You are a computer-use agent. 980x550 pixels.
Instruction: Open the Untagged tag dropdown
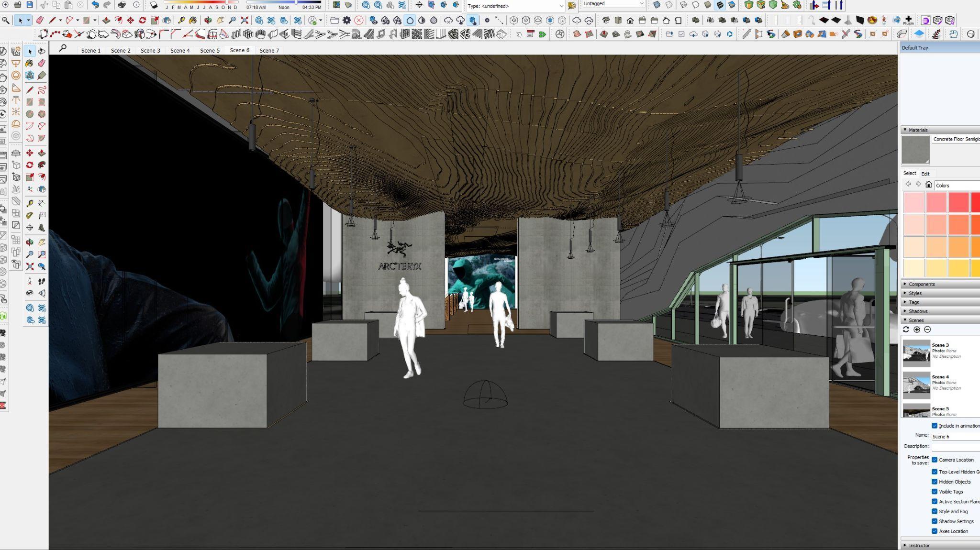click(x=641, y=4)
